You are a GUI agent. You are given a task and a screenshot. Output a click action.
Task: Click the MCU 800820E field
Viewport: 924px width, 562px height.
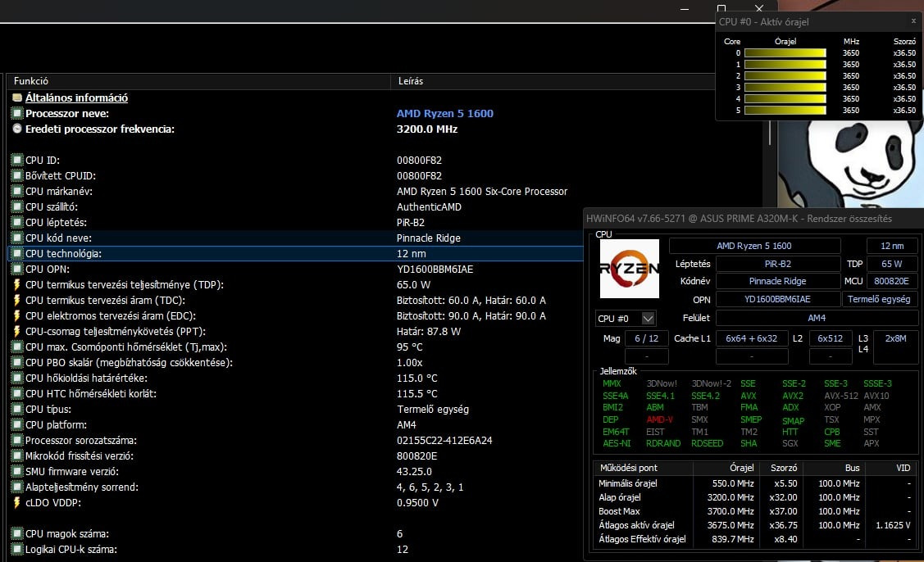[x=891, y=281]
